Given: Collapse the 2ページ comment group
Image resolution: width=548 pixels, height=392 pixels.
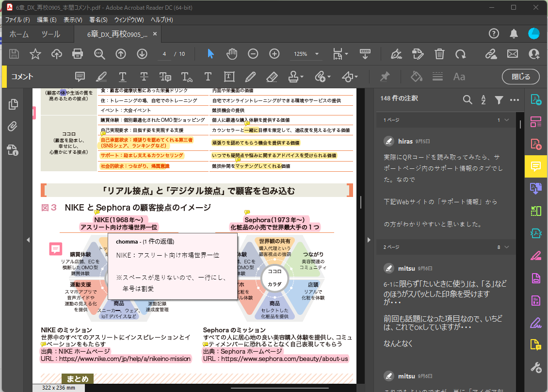Looking at the screenshot, I should pyautogui.click(x=506, y=247).
